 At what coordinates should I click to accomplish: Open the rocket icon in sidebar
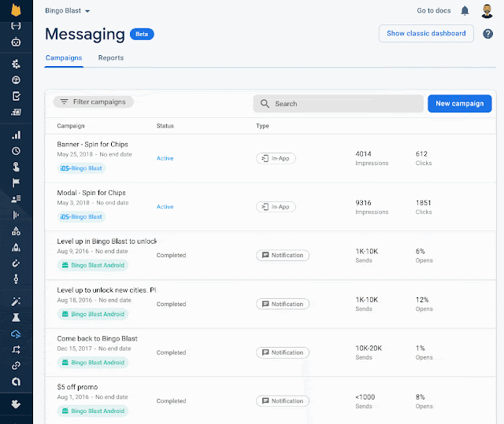tap(16, 247)
